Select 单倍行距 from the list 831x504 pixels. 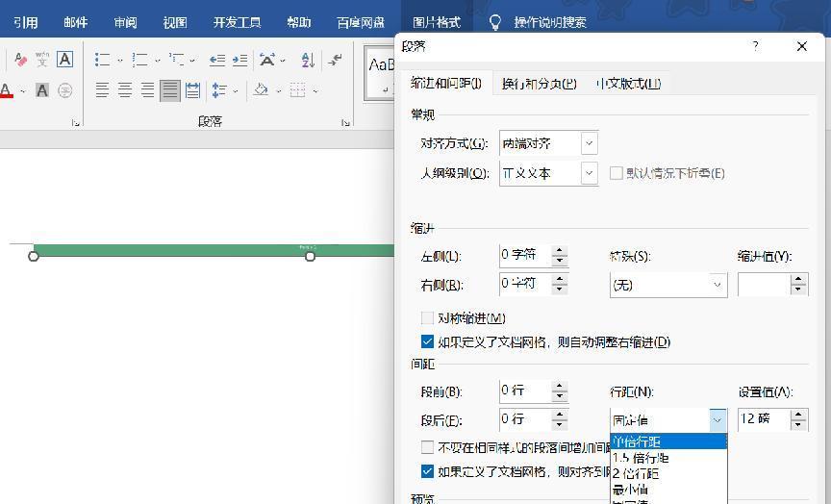tap(668, 441)
